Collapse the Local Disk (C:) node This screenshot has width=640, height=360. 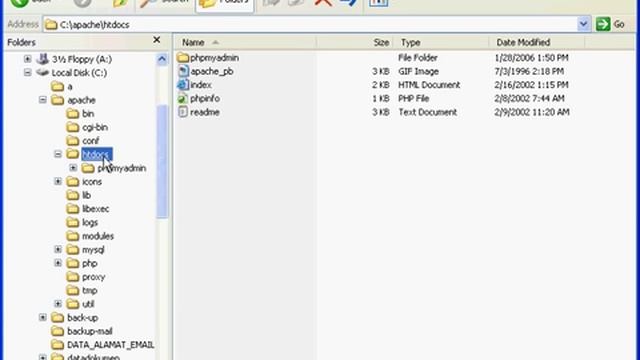pos(27,73)
